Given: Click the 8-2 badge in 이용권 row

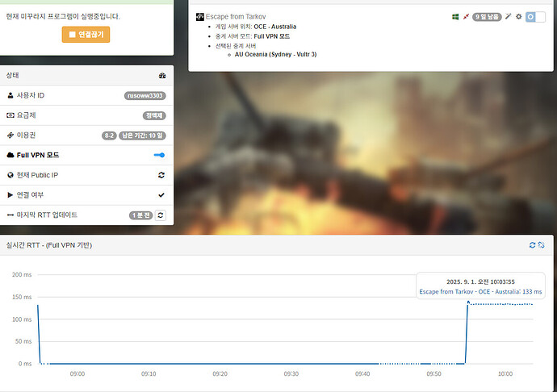Looking at the screenshot, I should click(x=109, y=136).
